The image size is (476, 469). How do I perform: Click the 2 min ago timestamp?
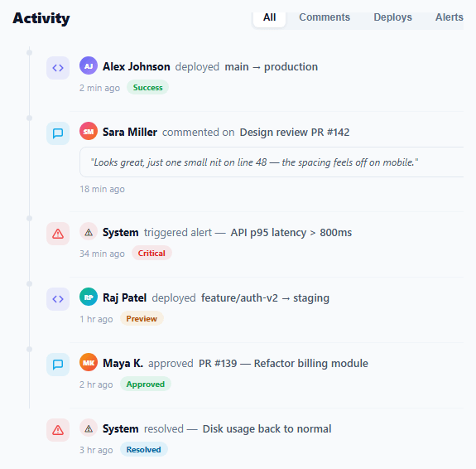pos(99,88)
